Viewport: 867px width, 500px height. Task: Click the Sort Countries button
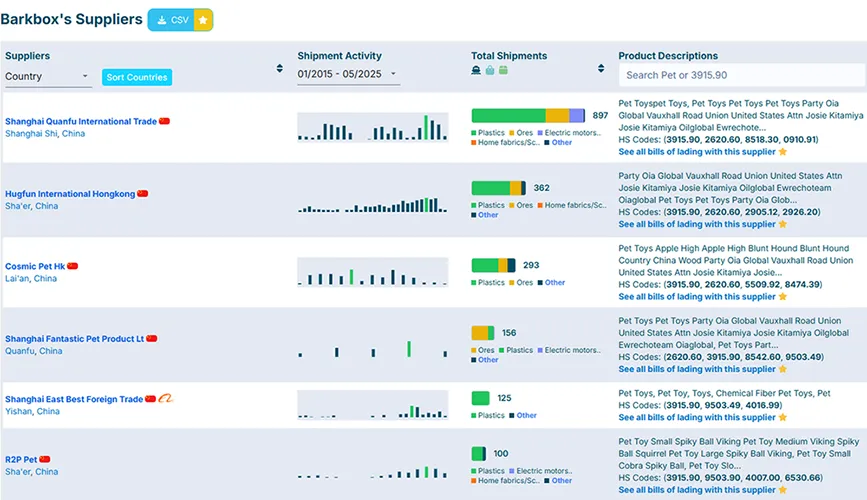137,77
